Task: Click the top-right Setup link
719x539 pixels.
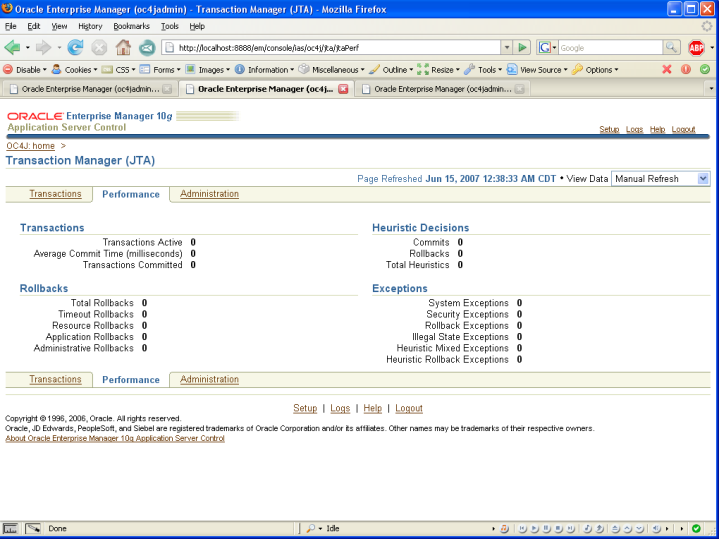Action: 609,129
